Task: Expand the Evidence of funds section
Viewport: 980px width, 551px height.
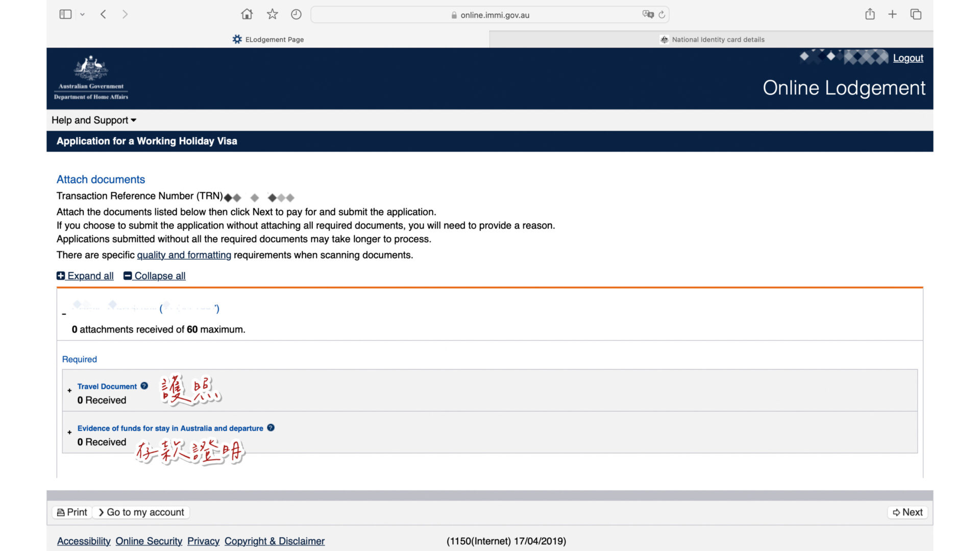Action: [x=69, y=433]
